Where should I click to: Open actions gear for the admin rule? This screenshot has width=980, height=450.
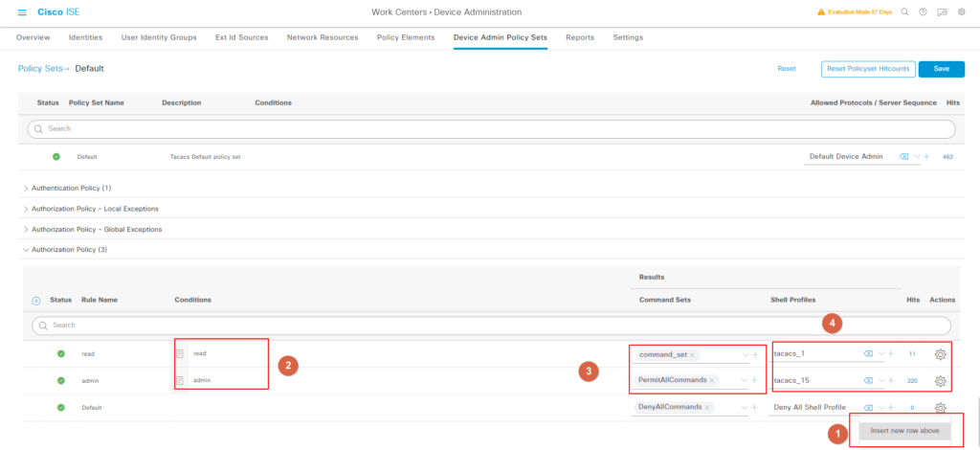(940, 380)
